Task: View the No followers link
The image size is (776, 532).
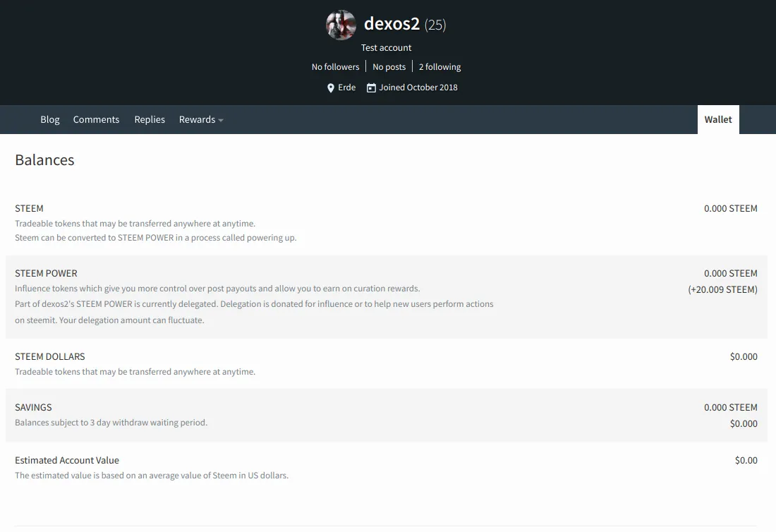Action: (x=336, y=67)
